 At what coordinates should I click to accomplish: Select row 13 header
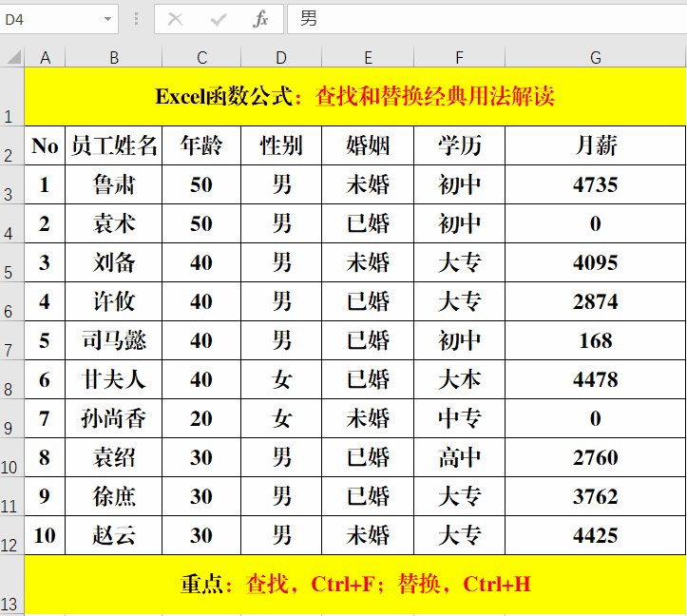tap(11, 585)
